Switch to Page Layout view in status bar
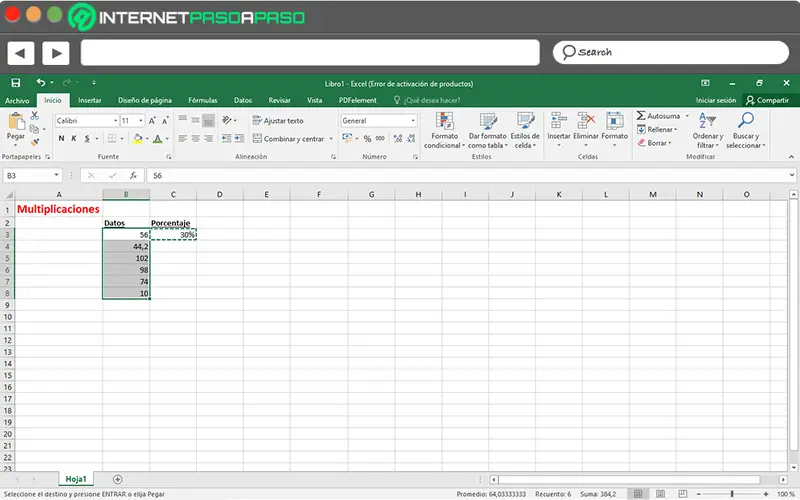 coord(660,494)
